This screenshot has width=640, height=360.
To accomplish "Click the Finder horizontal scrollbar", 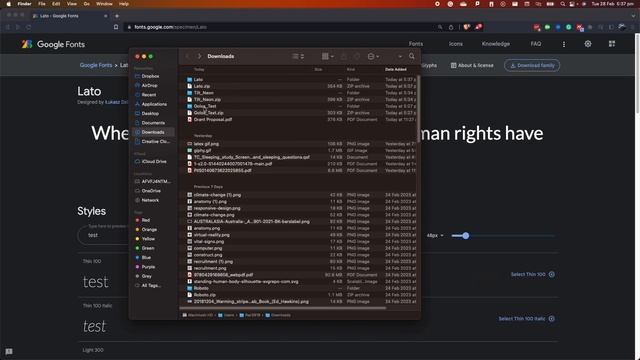I will [282, 308].
